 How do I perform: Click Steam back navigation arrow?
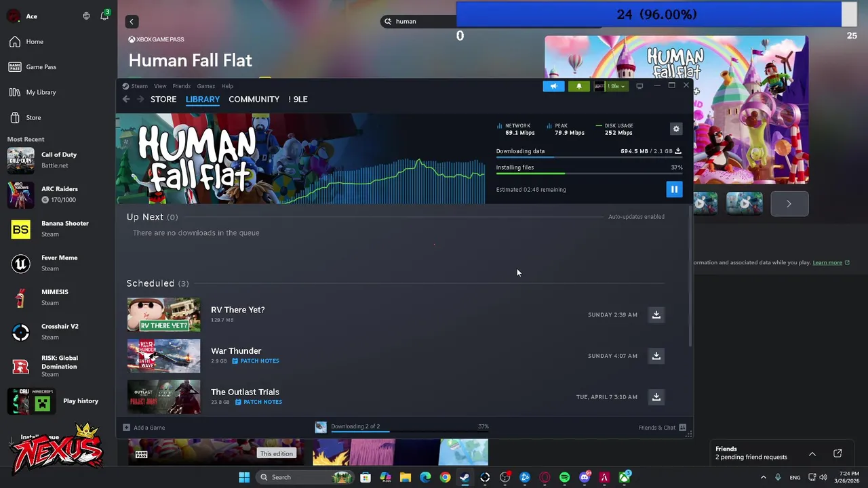126,99
